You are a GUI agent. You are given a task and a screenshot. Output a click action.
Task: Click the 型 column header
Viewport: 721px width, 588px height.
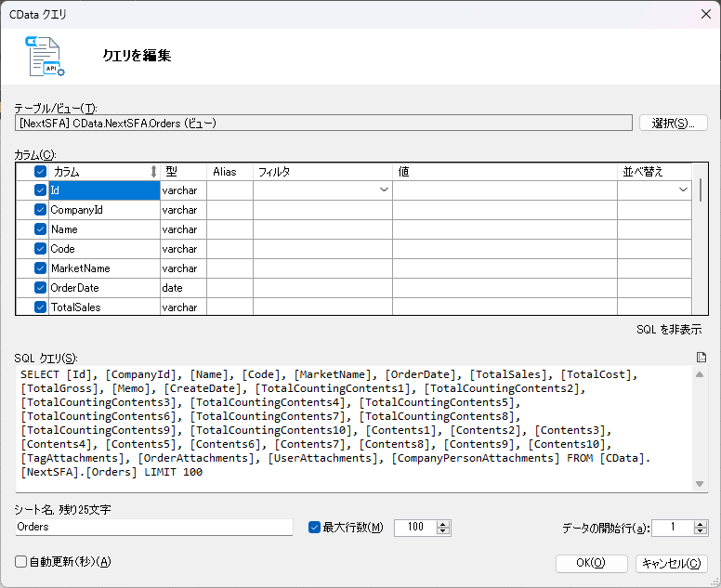pos(183,172)
